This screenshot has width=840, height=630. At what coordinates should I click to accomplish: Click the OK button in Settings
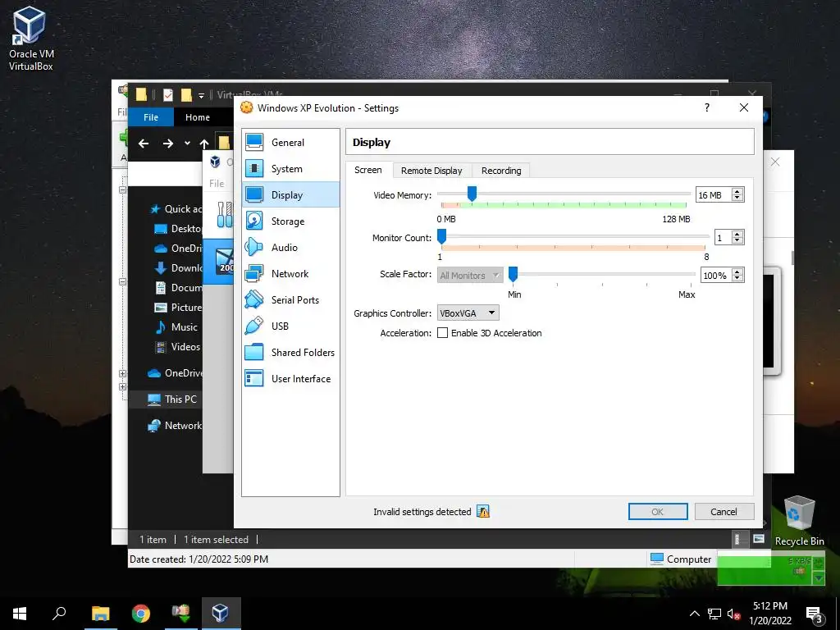tap(658, 512)
